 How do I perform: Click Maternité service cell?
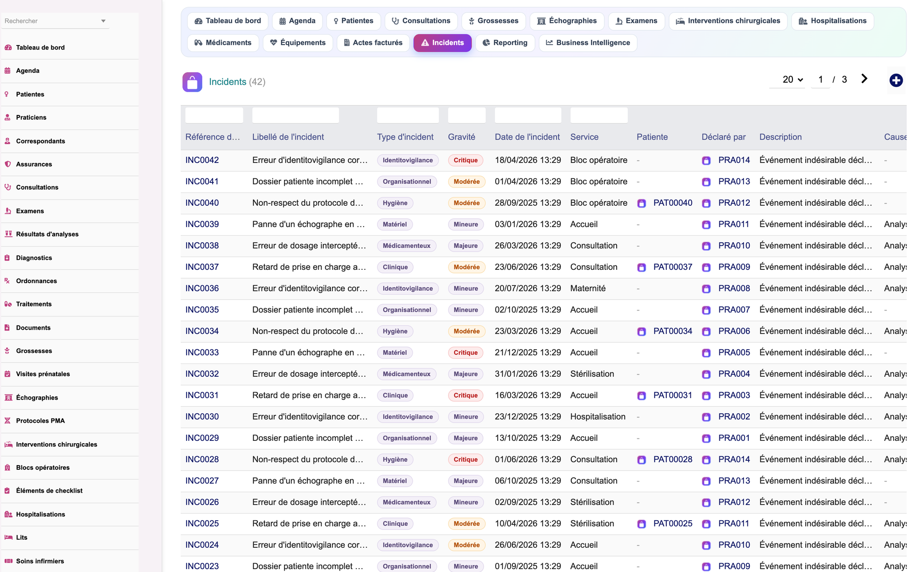[588, 288]
